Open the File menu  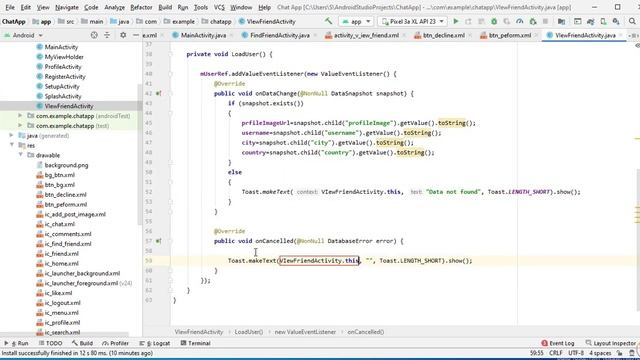[10, 7]
